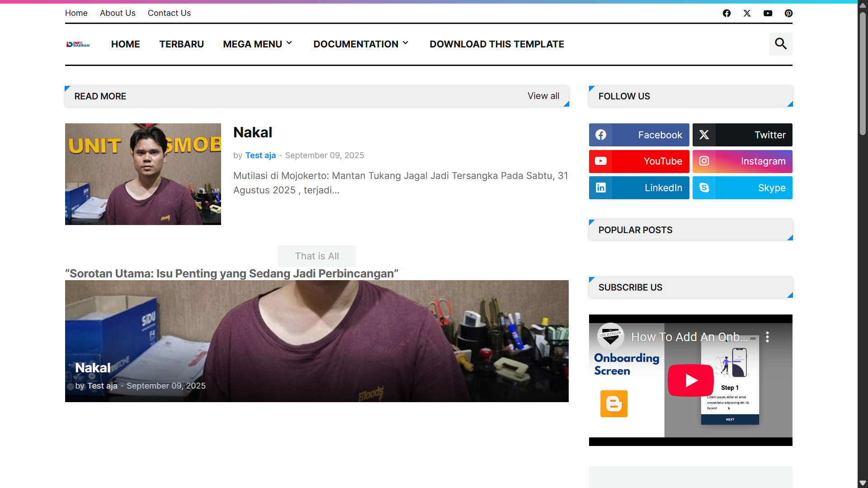This screenshot has width=868, height=488.
Task: Open the search magnifier icon
Action: (781, 44)
